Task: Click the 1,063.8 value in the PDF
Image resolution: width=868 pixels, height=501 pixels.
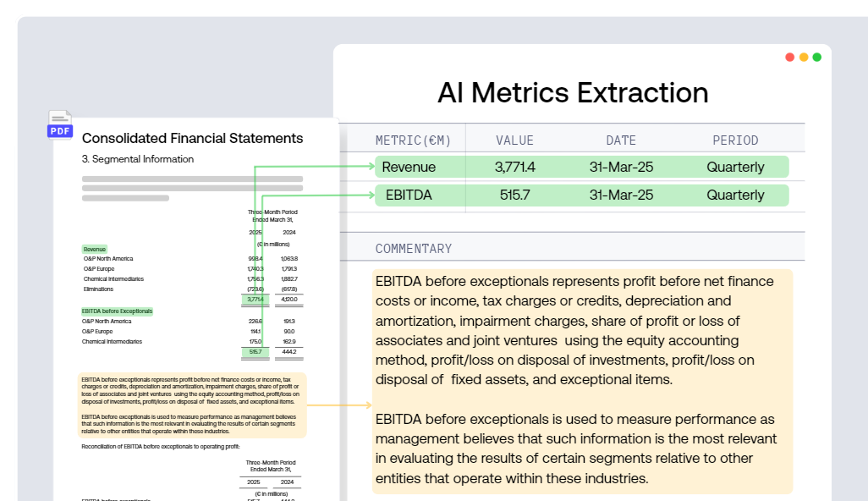Action: click(x=289, y=258)
